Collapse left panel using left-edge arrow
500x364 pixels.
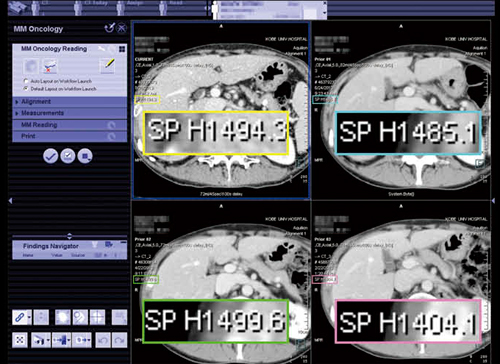[10, 200]
